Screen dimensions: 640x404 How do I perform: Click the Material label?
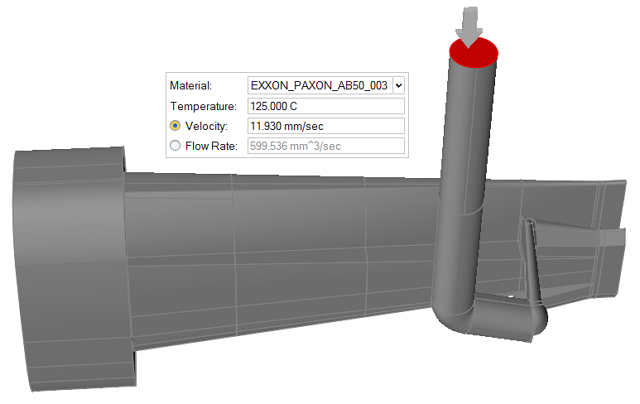click(191, 86)
